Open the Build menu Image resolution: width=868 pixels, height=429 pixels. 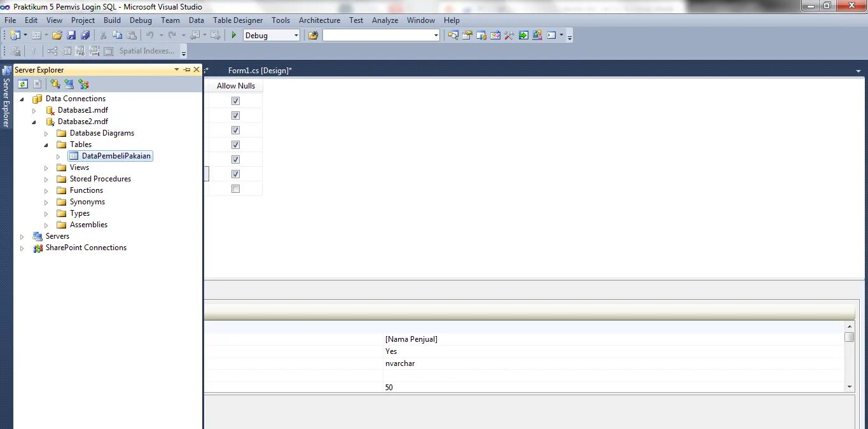click(112, 20)
